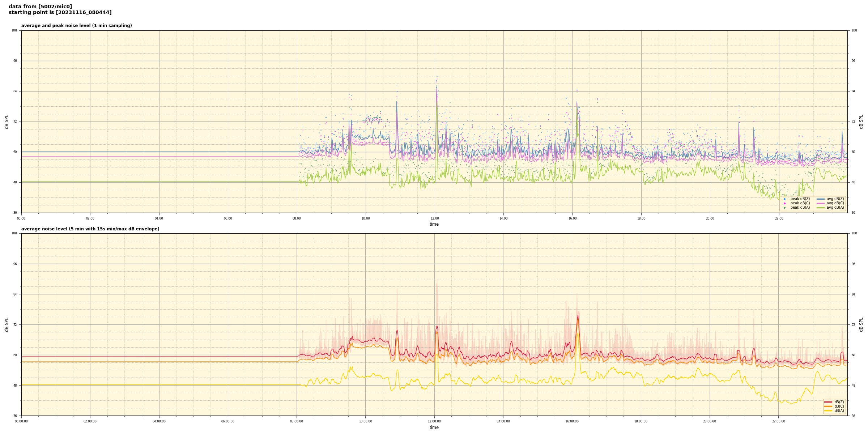868x434 pixels.
Task: Click the peak dB(A) green legend marker
Action: click(784, 208)
